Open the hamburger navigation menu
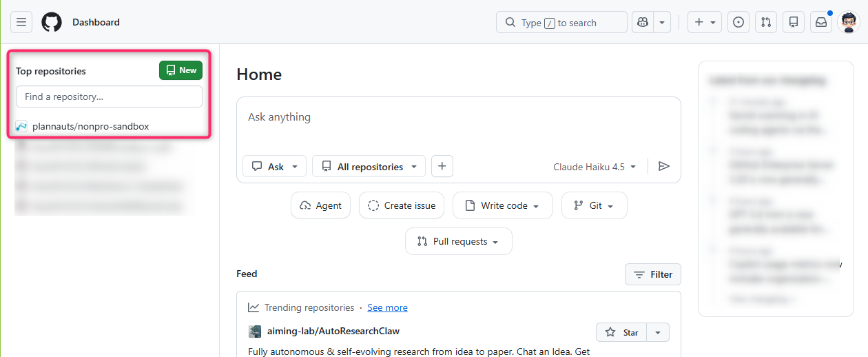Viewport: 868px width, 357px height. (x=21, y=22)
